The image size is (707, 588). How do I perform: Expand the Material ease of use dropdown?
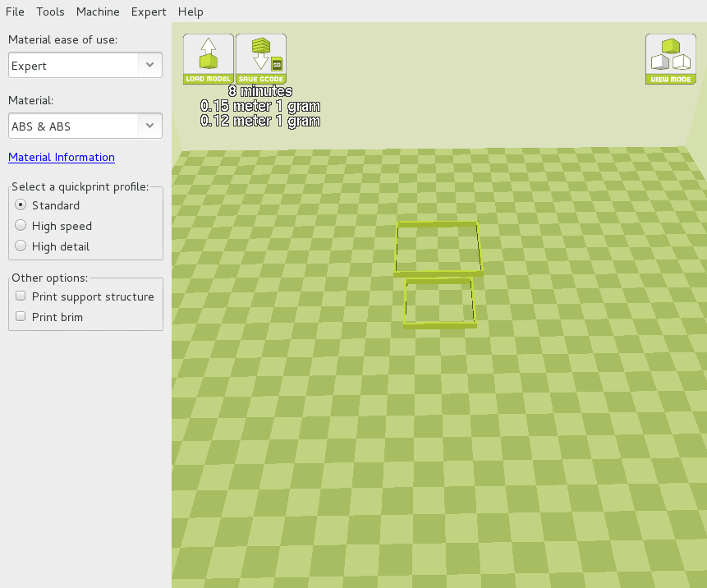[x=85, y=66]
